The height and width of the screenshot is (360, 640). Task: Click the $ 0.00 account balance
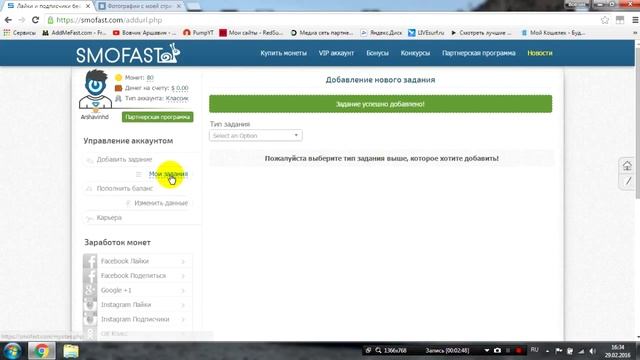180,88
